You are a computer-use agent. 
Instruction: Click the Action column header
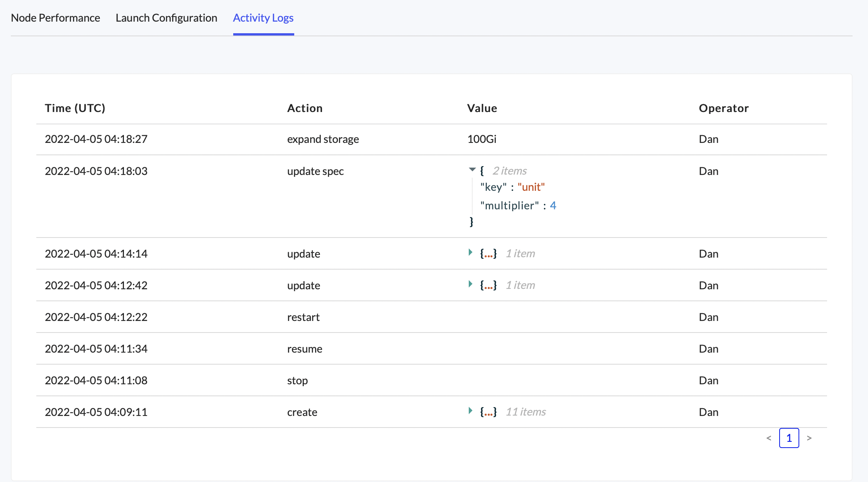coord(305,108)
